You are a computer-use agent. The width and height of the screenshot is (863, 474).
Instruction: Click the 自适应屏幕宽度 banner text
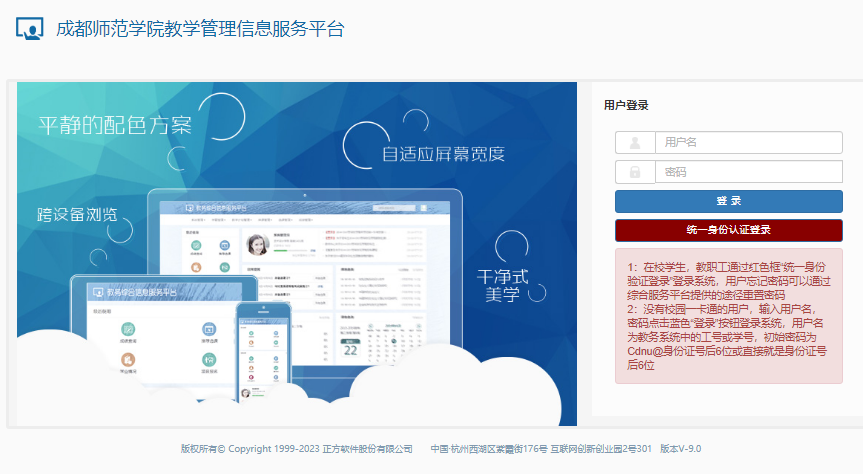(443, 154)
